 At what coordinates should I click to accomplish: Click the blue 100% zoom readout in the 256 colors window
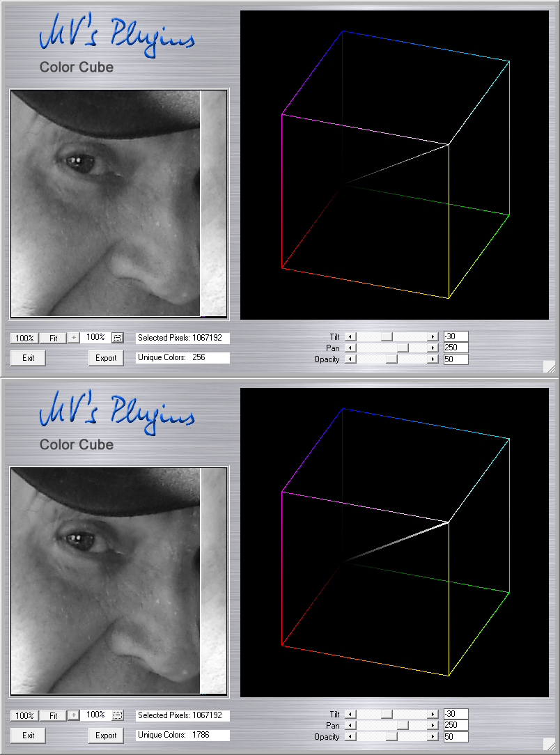tap(95, 337)
